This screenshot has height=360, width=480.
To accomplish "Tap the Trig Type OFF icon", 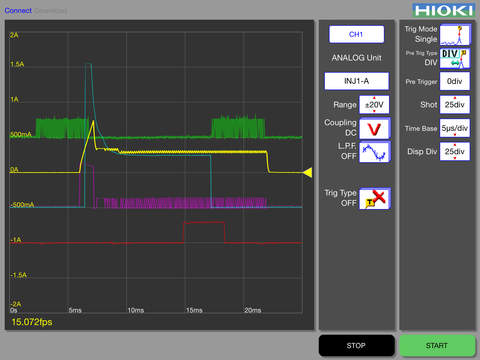I will tap(375, 198).
